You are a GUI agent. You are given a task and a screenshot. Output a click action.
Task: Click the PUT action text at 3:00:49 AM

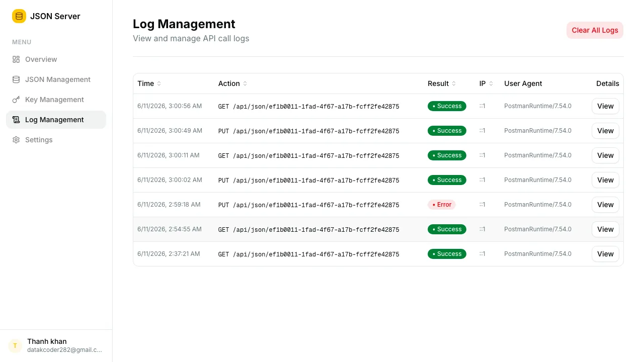point(308,131)
